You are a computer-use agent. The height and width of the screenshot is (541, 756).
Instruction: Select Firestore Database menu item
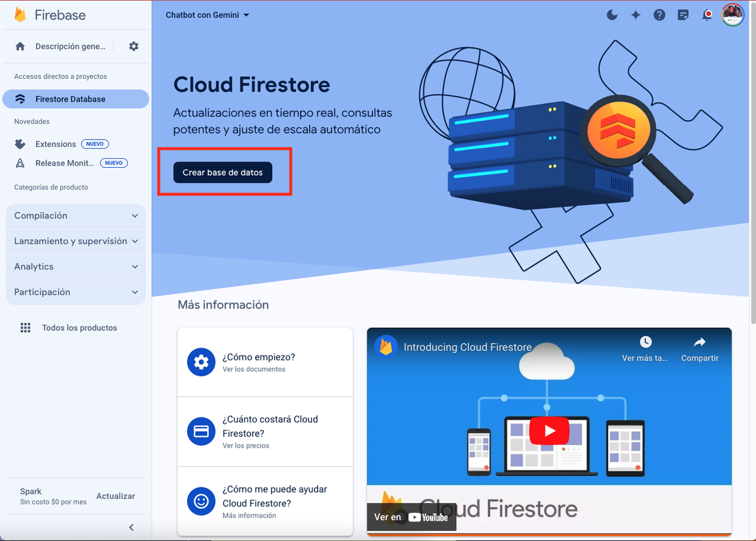click(x=76, y=99)
